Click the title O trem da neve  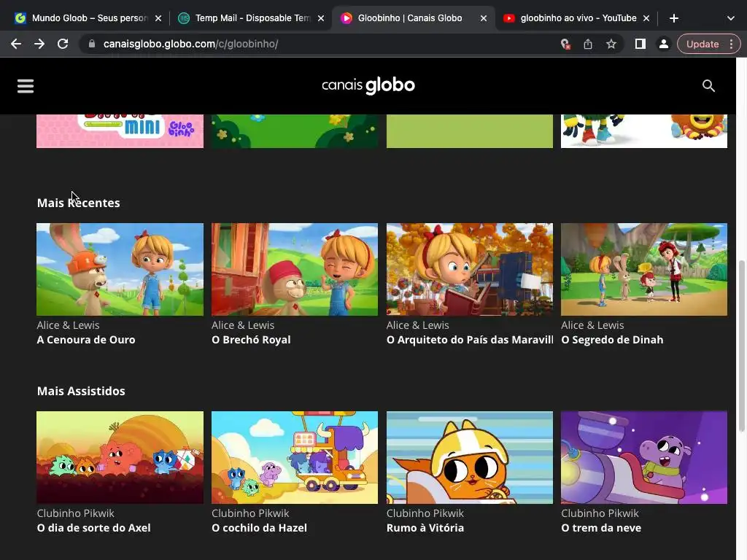(601, 528)
